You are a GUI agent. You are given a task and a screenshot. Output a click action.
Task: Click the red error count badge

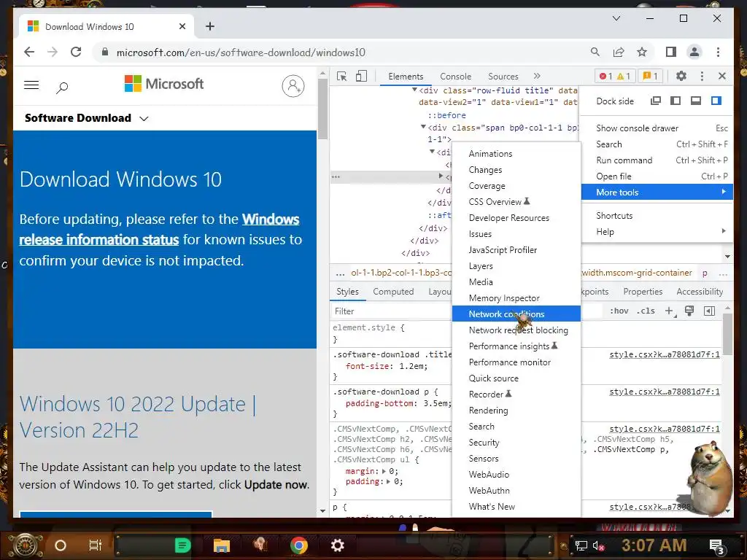pos(606,76)
